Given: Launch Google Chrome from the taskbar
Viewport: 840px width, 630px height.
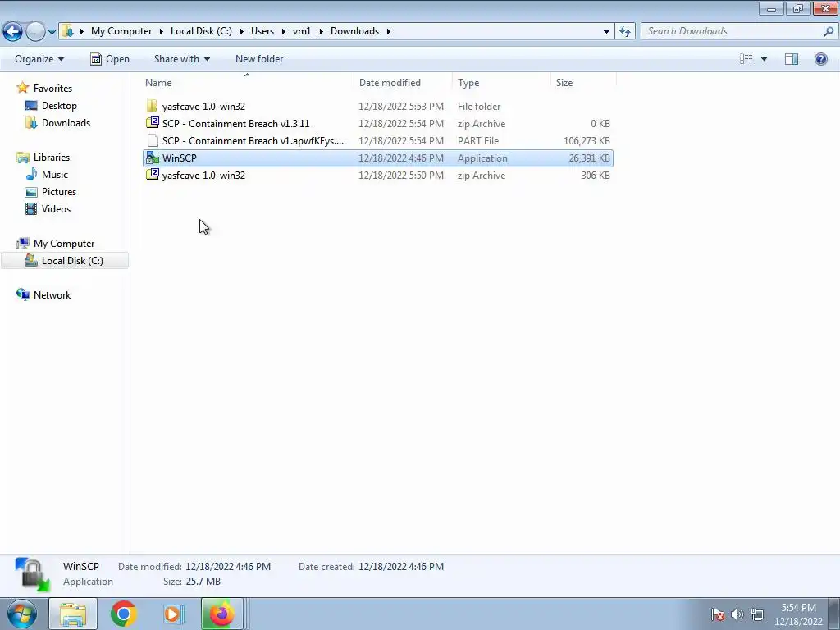Looking at the screenshot, I should coord(123,614).
